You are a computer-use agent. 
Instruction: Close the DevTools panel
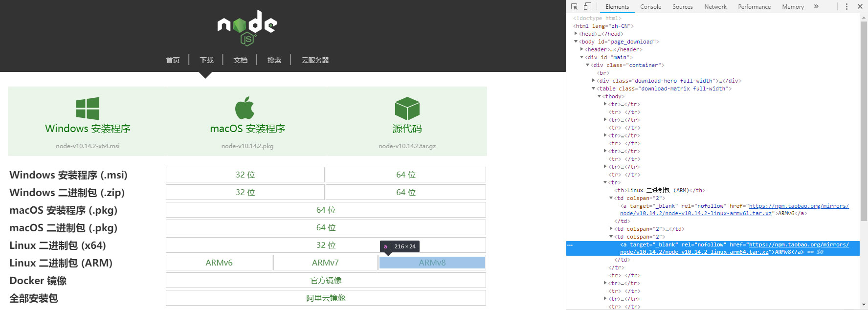pos(860,6)
